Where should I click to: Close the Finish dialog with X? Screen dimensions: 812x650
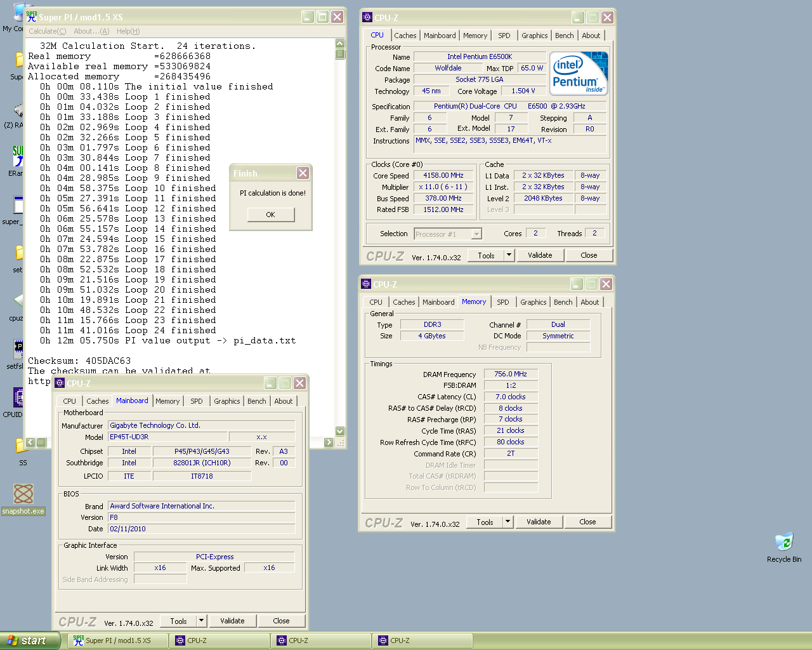(x=303, y=173)
